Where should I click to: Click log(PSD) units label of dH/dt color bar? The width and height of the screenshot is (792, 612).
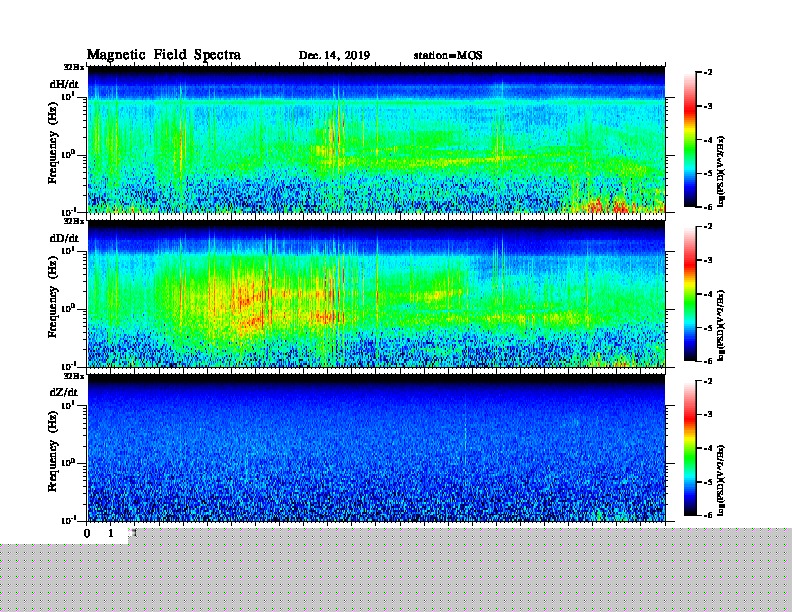(721, 171)
